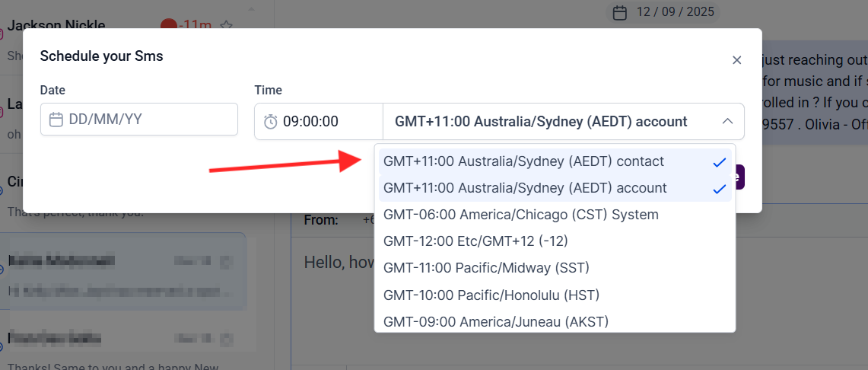The height and width of the screenshot is (370, 868).
Task: Choose GMT-06:00 America/Chicago (CST) System
Action: [555, 215]
